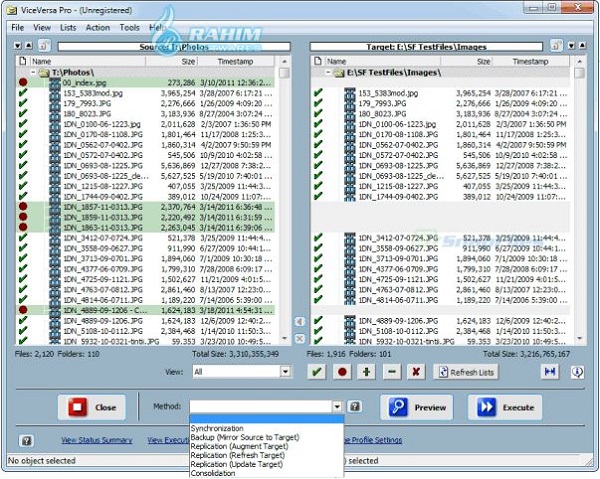Click the red X filter button
This screenshot has width=600, height=479.
[416, 371]
